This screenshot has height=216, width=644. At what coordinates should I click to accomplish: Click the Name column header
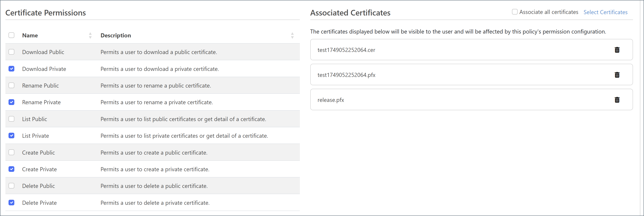click(30, 35)
